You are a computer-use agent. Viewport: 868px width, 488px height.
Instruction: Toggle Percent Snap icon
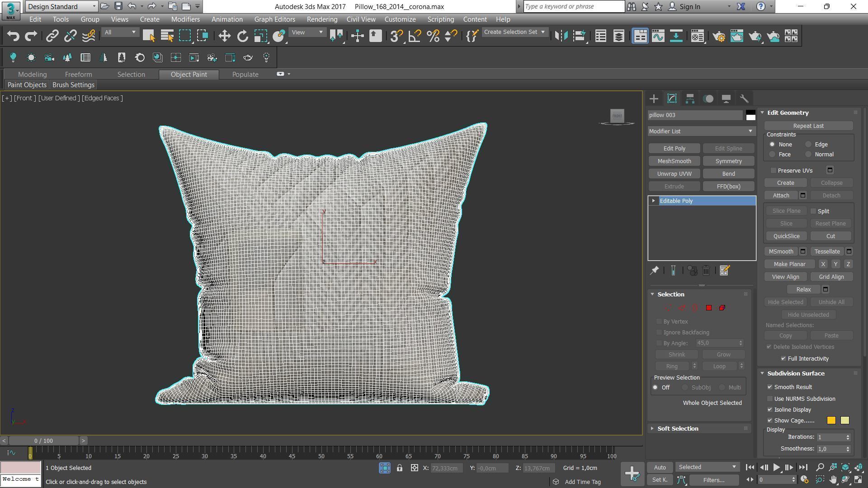click(433, 36)
